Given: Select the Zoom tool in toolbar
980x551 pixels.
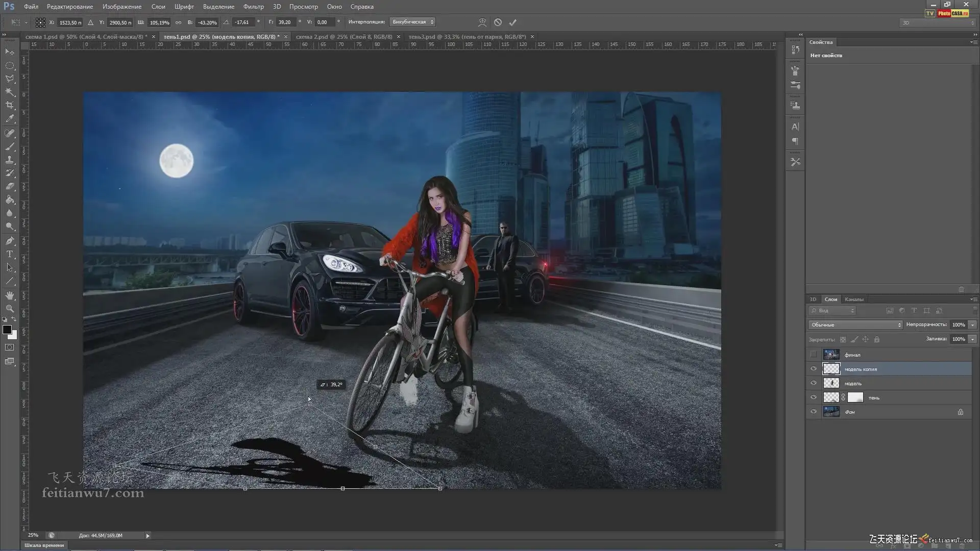Looking at the screenshot, I should (x=10, y=309).
